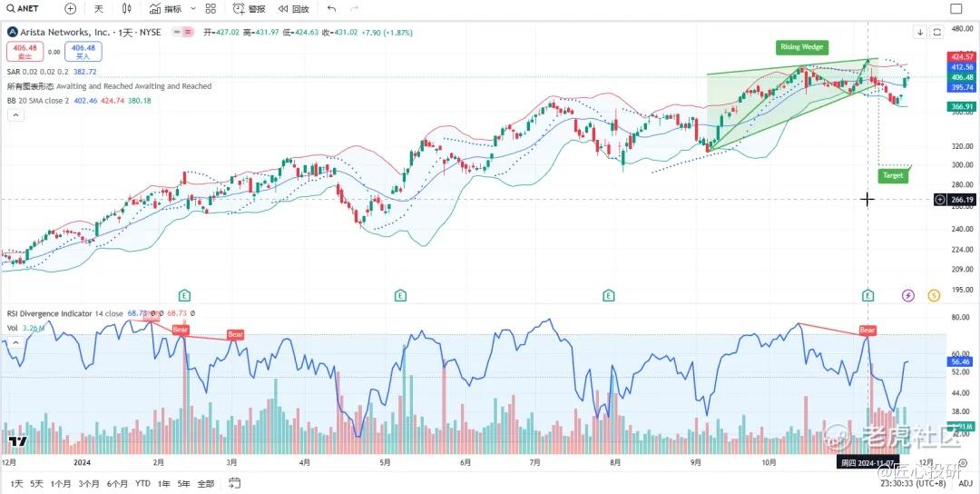Select the 1年 date range
The image size is (980, 494).
[x=163, y=483]
